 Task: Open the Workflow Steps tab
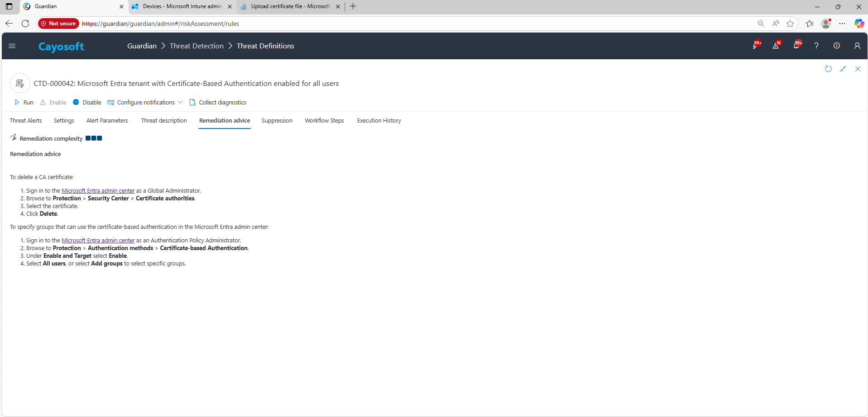click(324, 121)
